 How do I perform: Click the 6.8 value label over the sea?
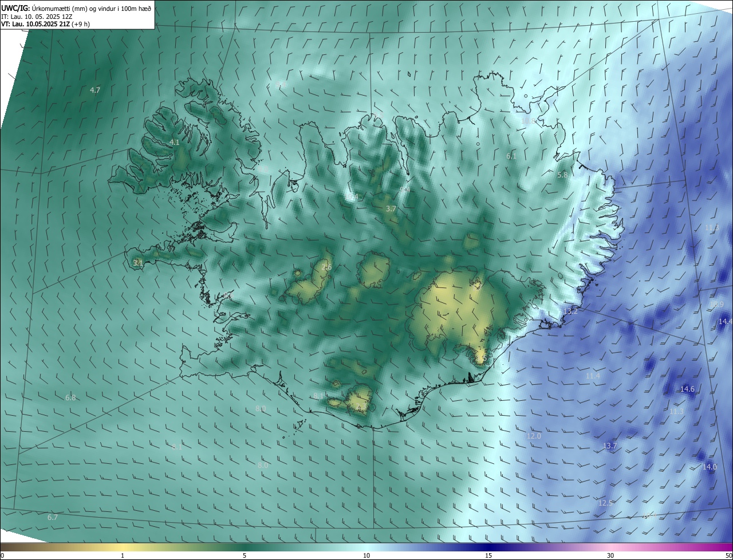click(70, 397)
